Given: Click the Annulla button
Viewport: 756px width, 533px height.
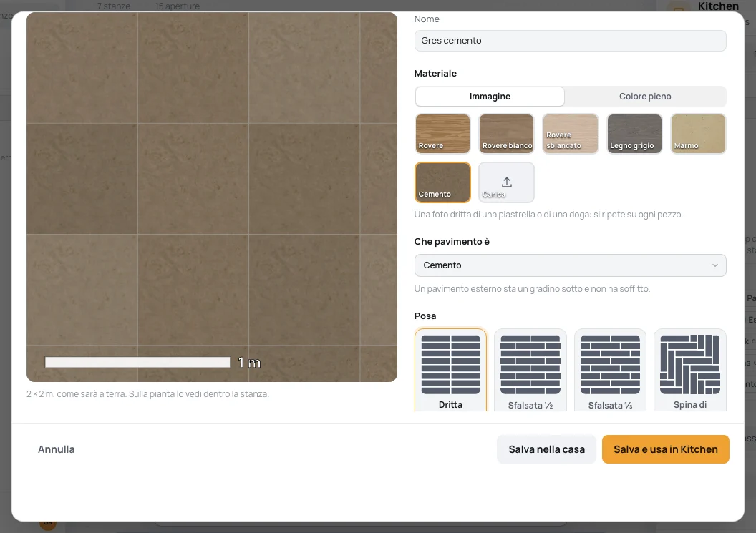Looking at the screenshot, I should point(57,449).
